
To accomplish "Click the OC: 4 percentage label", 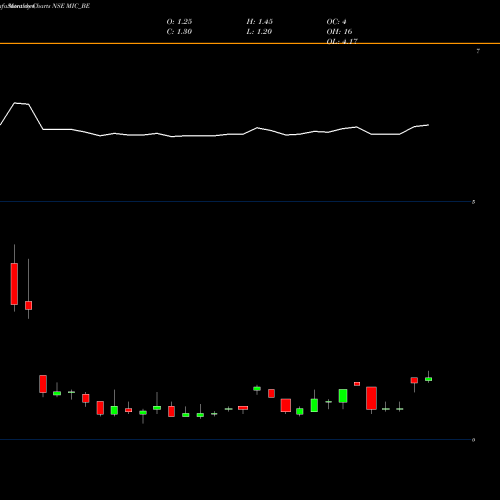I will click(x=336, y=22).
